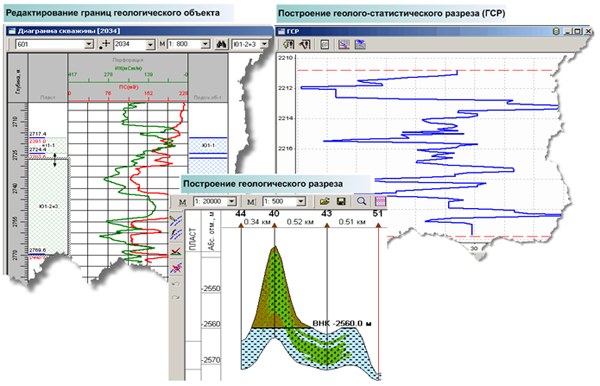Activate the magnifier zoom tool
This screenshot has height=386, width=600.
point(361,201)
